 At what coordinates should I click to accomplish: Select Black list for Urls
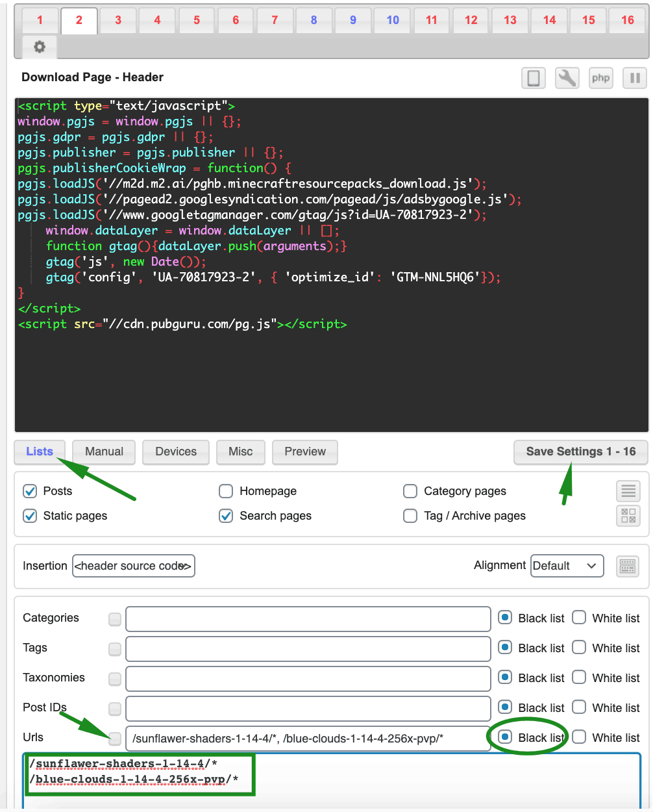[505, 737]
